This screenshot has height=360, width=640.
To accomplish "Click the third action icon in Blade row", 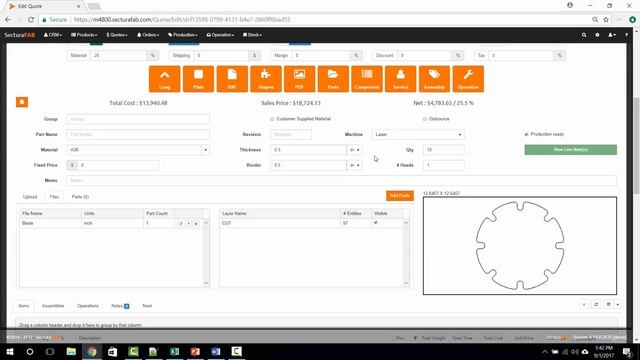I will pos(196,223).
